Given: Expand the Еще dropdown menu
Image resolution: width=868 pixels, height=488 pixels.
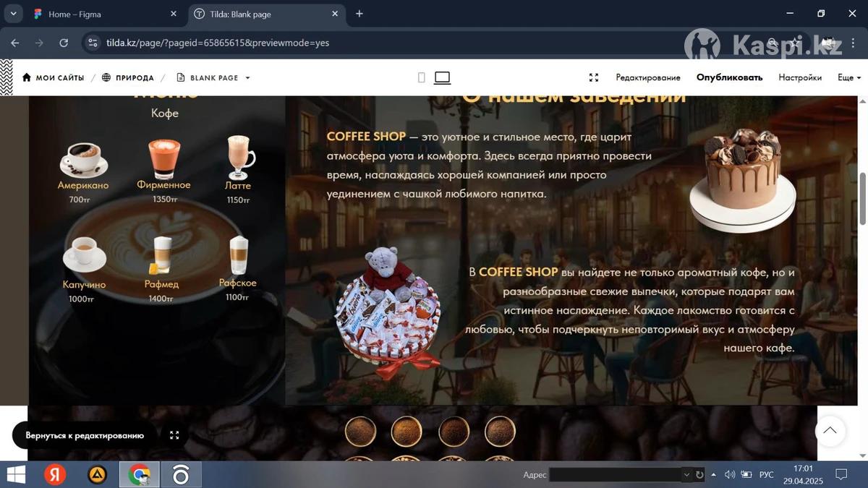Looking at the screenshot, I should pos(849,77).
